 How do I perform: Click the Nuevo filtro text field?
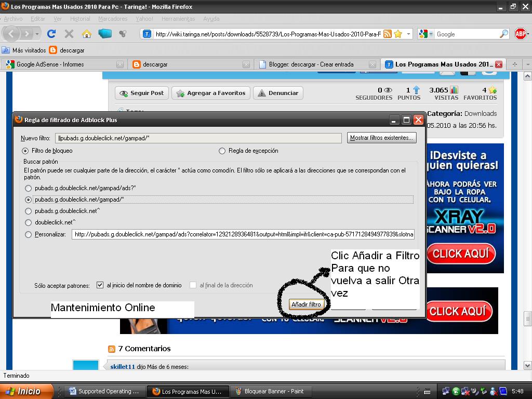click(x=198, y=138)
